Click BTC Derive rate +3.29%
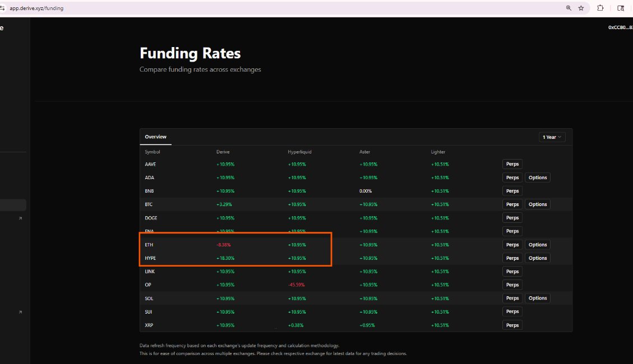The width and height of the screenshot is (633, 364). coord(224,204)
